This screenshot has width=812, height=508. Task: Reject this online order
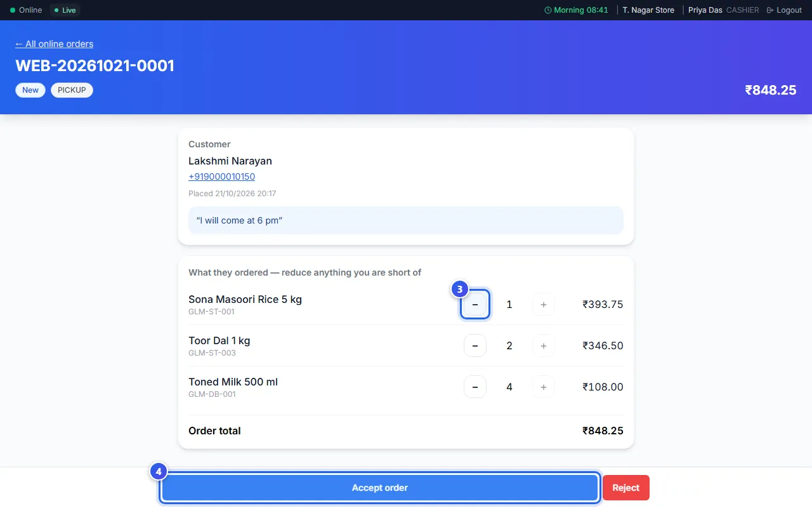(626, 488)
